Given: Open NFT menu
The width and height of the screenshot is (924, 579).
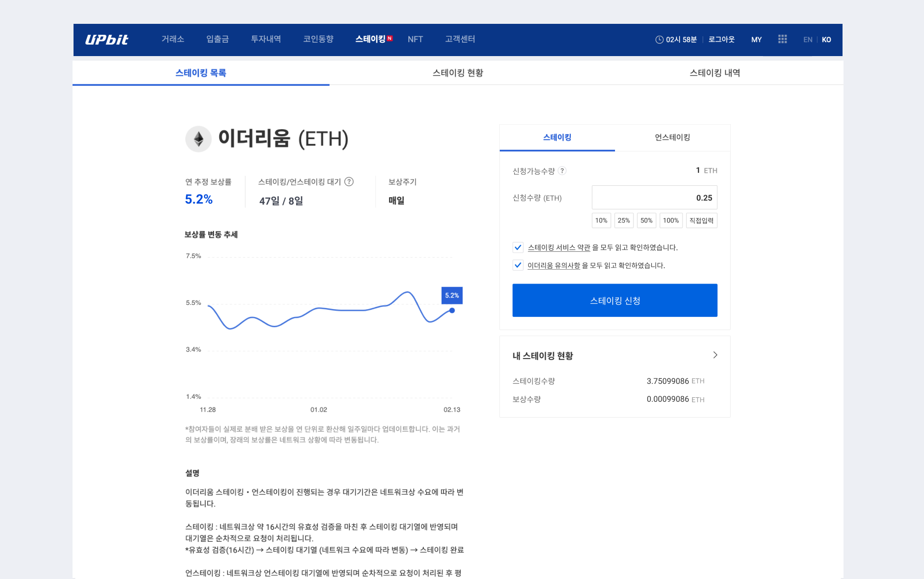Looking at the screenshot, I should pyautogui.click(x=415, y=39).
